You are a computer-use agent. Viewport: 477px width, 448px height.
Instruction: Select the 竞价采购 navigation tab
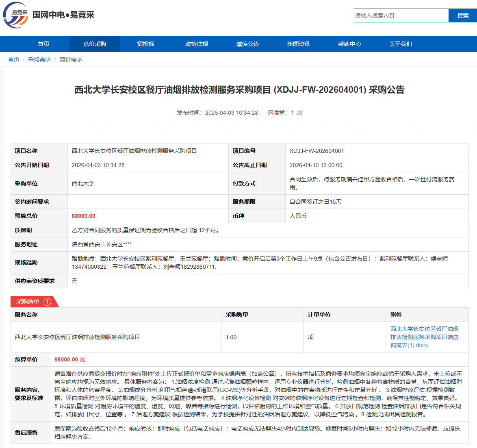[94, 44]
